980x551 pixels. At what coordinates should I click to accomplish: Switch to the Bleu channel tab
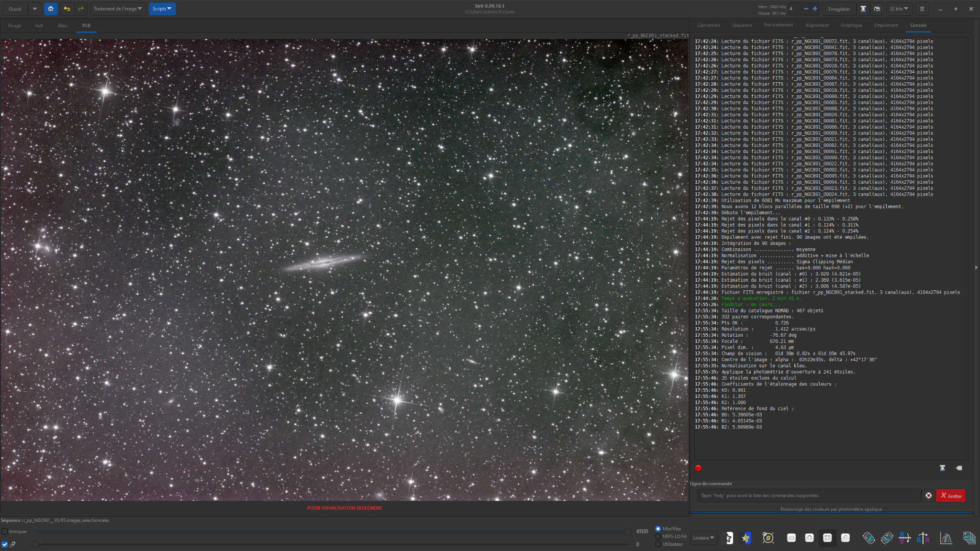click(x=63, y=26)
